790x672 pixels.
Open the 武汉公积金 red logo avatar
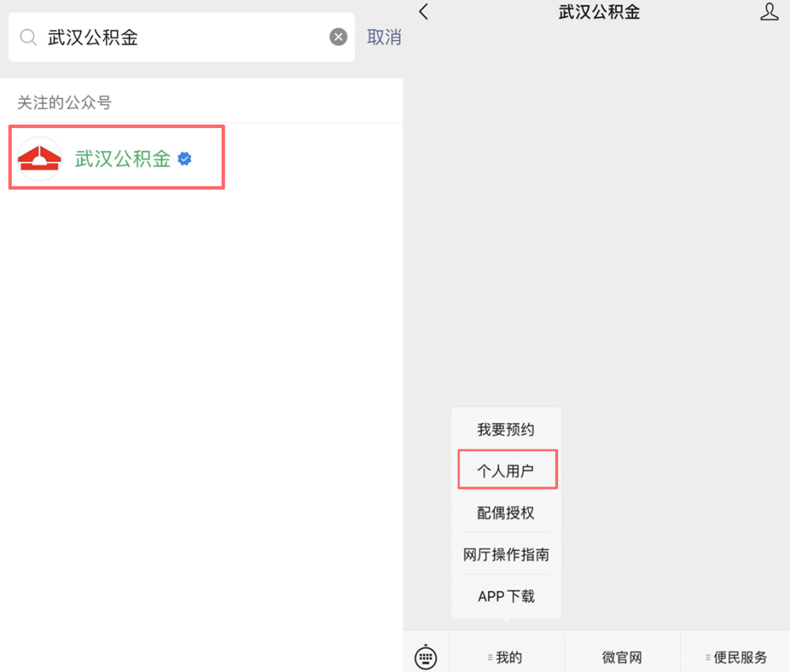[39, 159]
